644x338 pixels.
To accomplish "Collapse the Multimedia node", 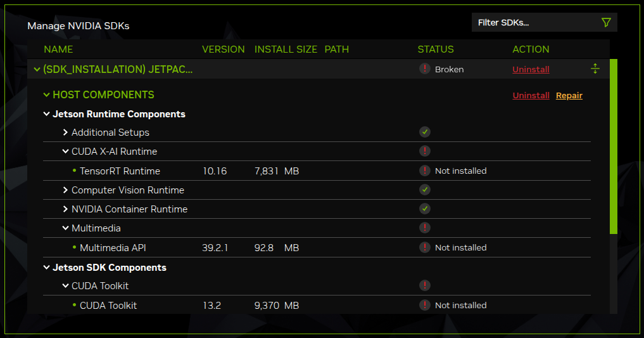I will point(65,228).
